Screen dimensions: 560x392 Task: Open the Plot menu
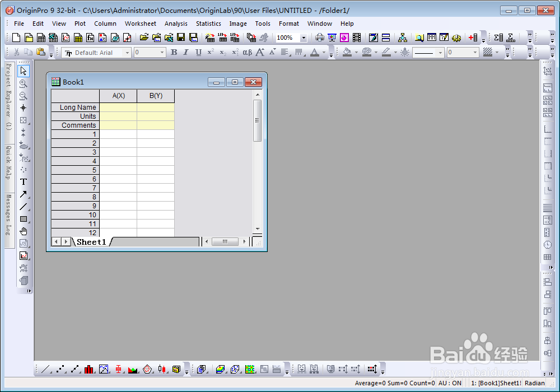click(80, 24)
